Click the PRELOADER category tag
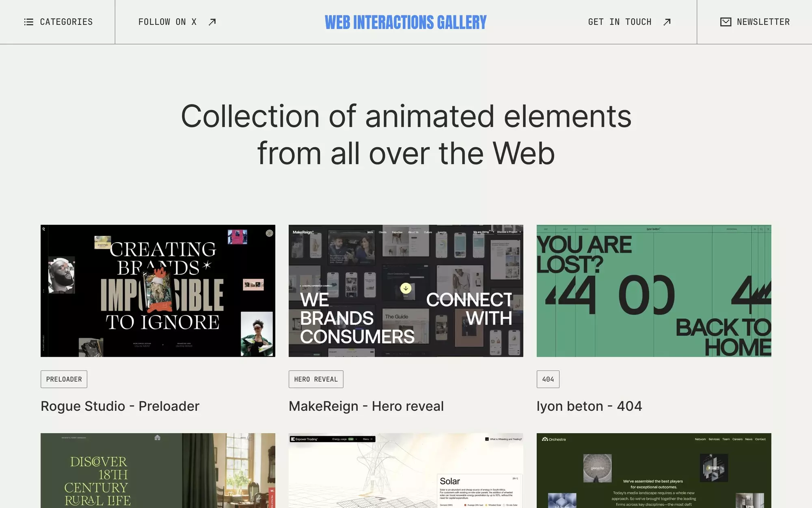Screen dimensions: 812x508 coord(64,379)
